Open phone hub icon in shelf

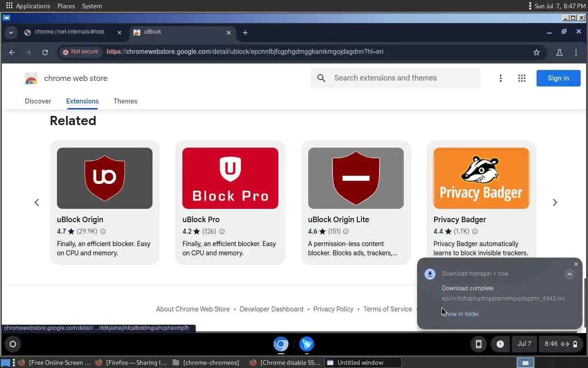pyautogui.click(x=478, y=344)
